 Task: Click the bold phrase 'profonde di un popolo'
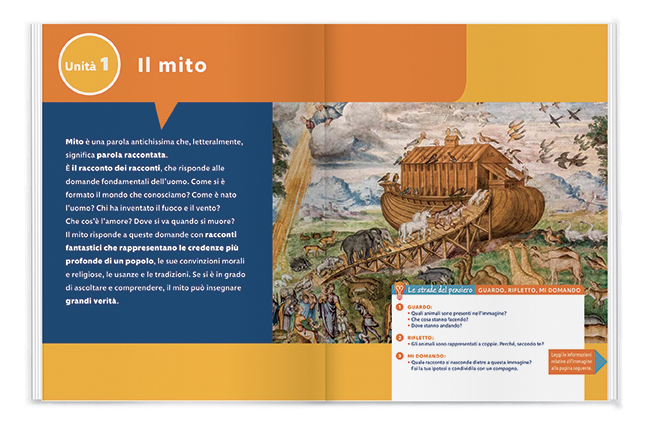(109, 261)
